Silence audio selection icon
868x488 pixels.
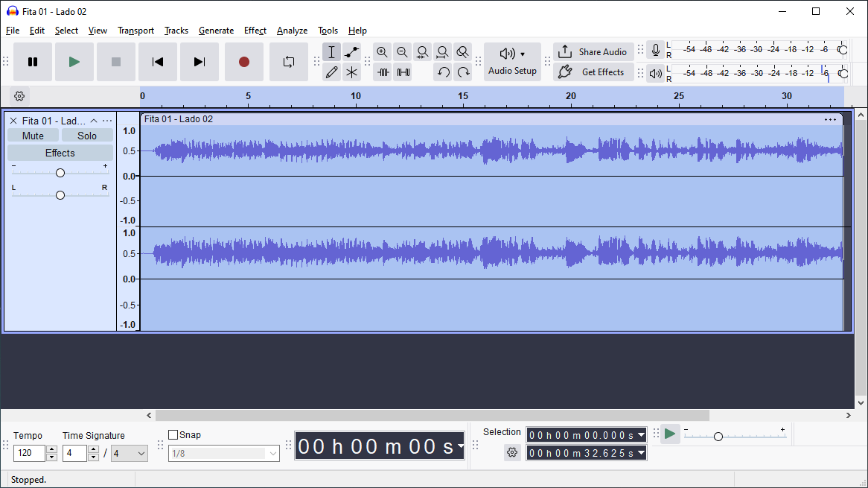coord(403,72)
